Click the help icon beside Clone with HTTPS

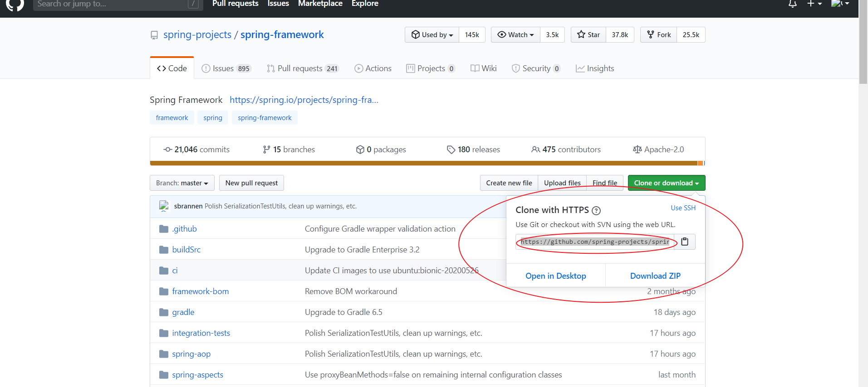coord(596,210)
